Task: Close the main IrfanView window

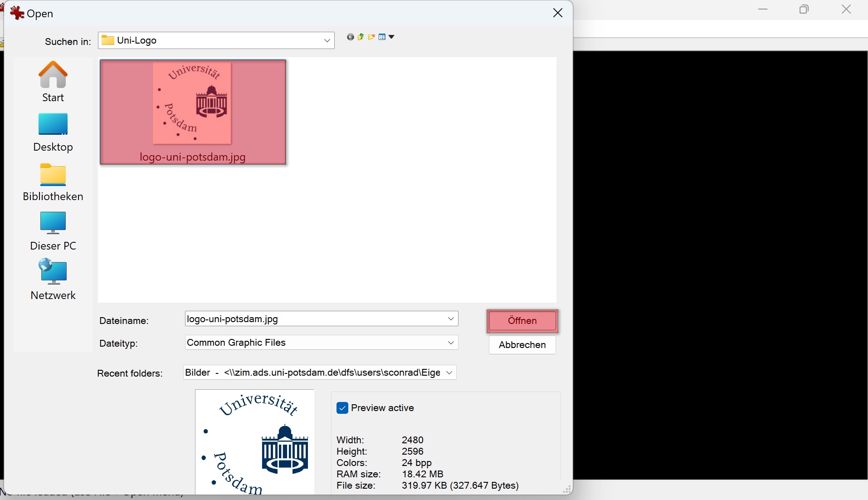Action: [846, 9]
